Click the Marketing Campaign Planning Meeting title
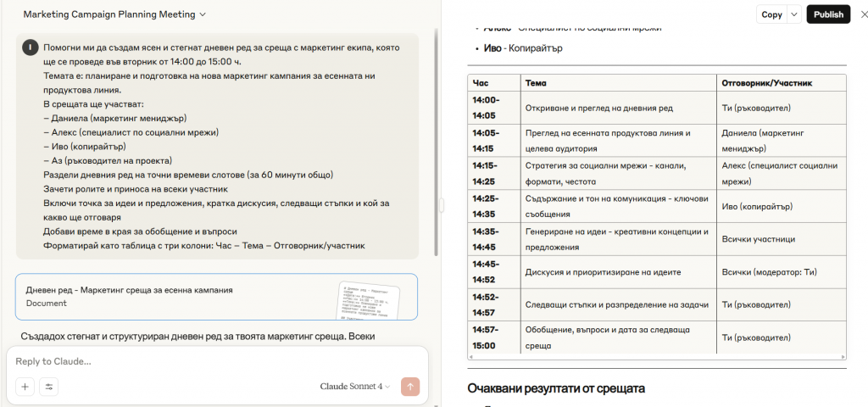Screen dimensions: 868x407 (109, 15)
